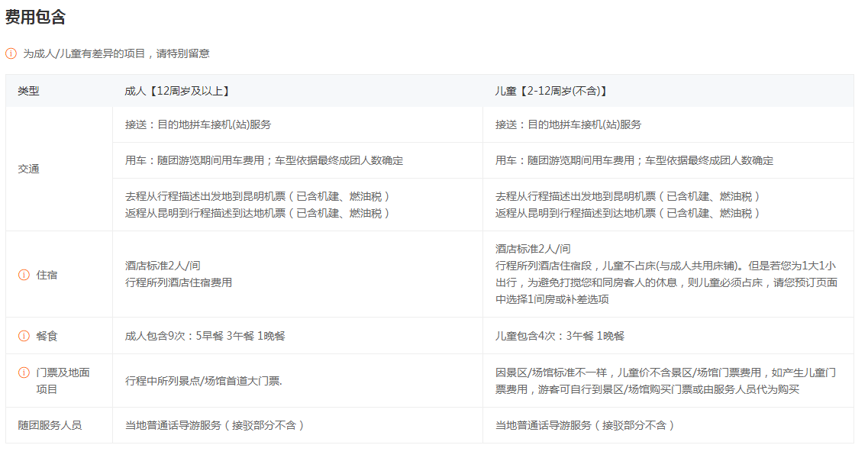Click the 随团服务人员 row label
This screenshot has height=458, width=868.
50,425
